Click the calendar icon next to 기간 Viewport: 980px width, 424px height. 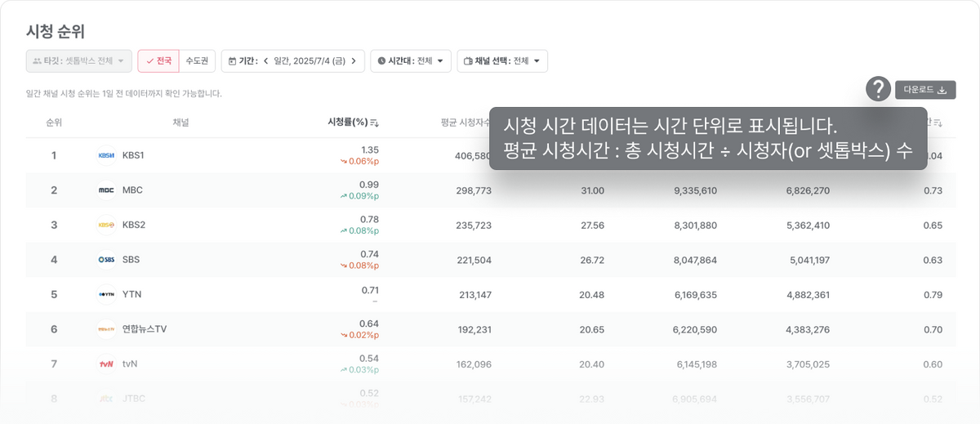coord(232,61)
